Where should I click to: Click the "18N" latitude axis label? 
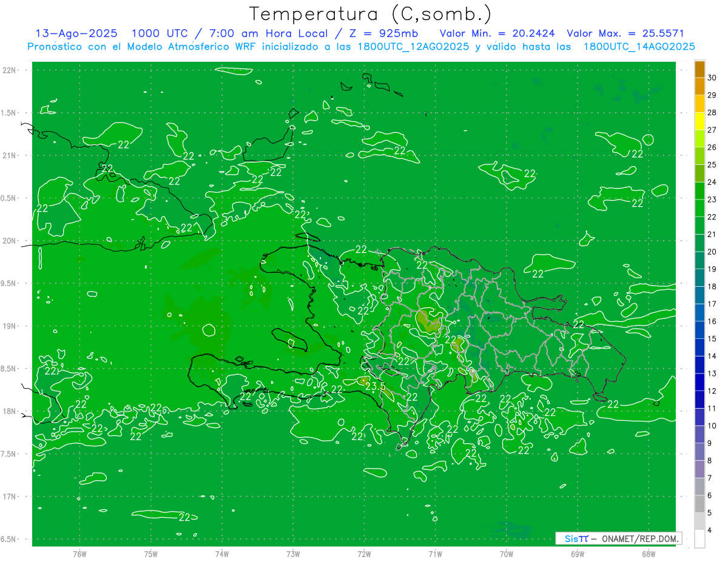[10, 412]
